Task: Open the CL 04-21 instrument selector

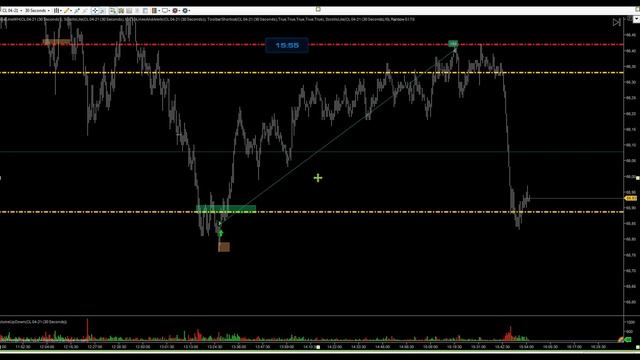Action: (x=12, y=11)
